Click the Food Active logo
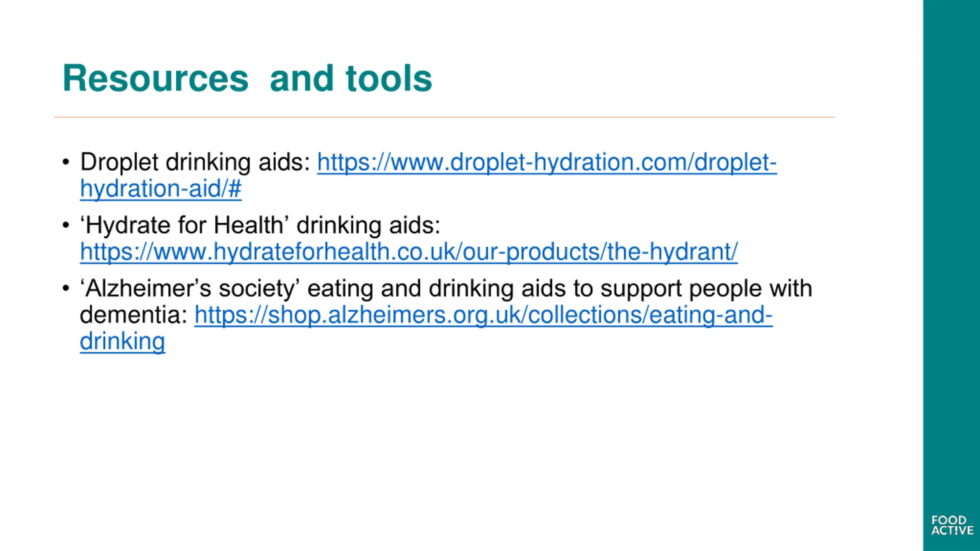Viewport: 980px width, 551px height. [952, 525]
